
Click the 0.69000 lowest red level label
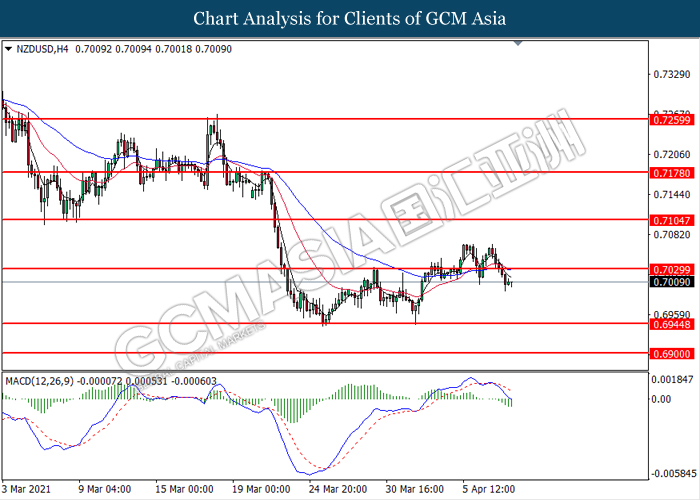click(x=668, y=353)
